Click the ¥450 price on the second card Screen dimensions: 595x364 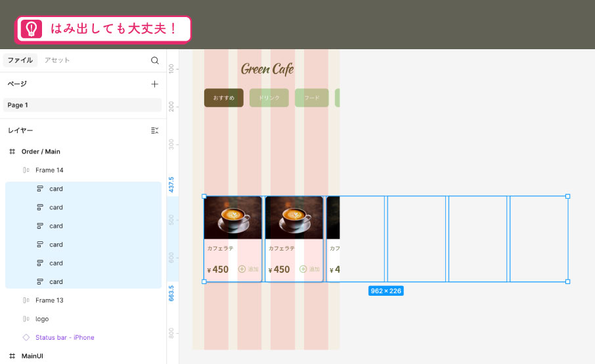coord(279,270)
